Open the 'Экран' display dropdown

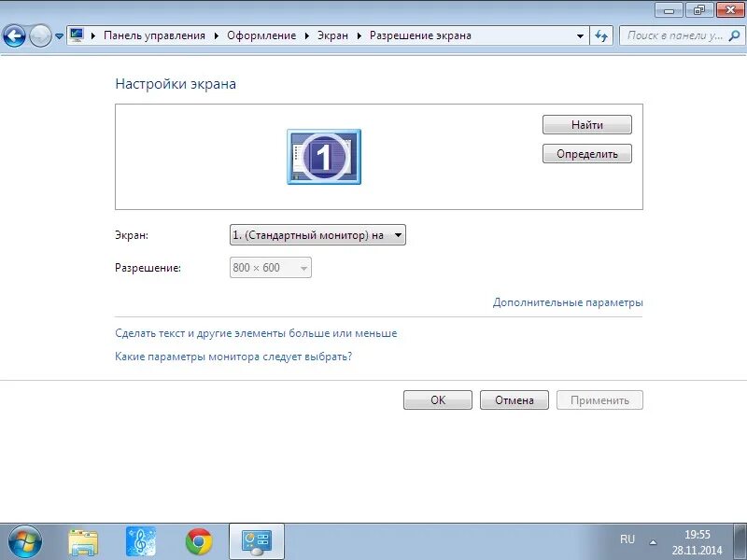click(317, 235)
